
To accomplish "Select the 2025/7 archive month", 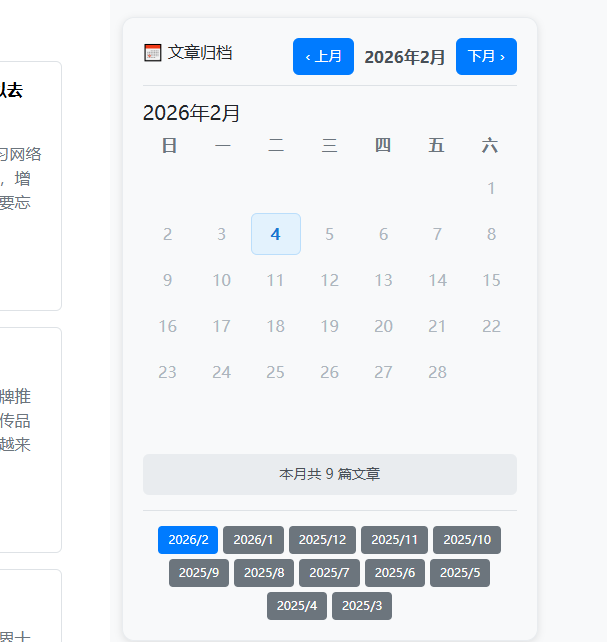I will point(329,573).
